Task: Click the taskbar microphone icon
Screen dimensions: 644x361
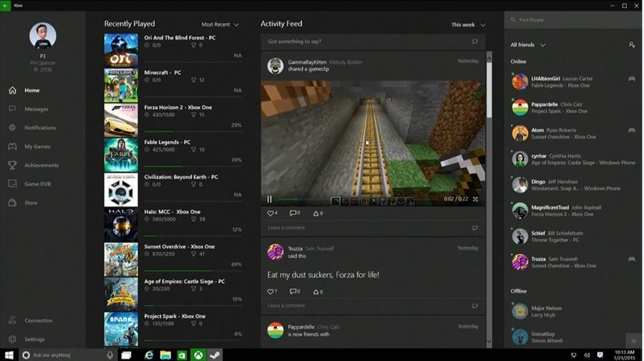Action: [109, 355]
